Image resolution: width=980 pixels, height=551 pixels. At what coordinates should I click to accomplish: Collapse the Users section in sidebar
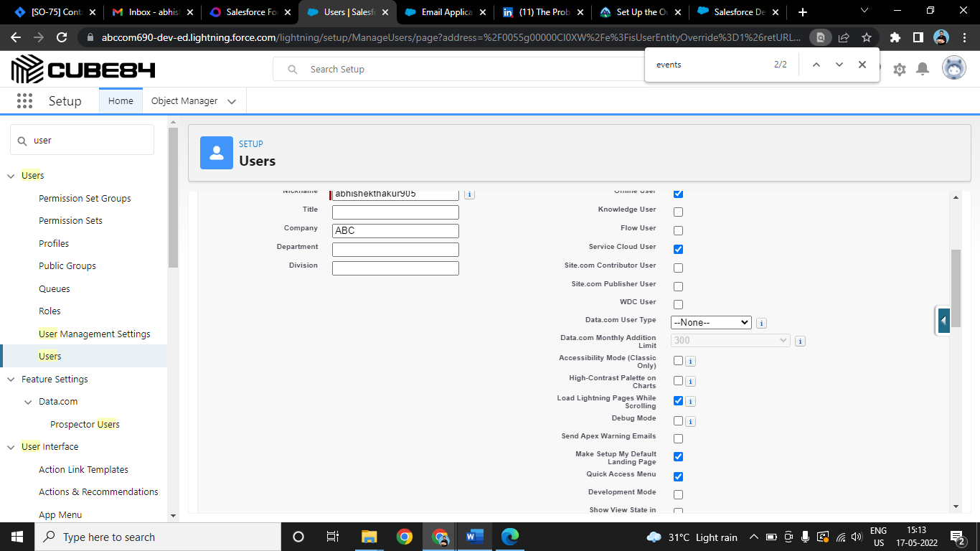(10, 175)
